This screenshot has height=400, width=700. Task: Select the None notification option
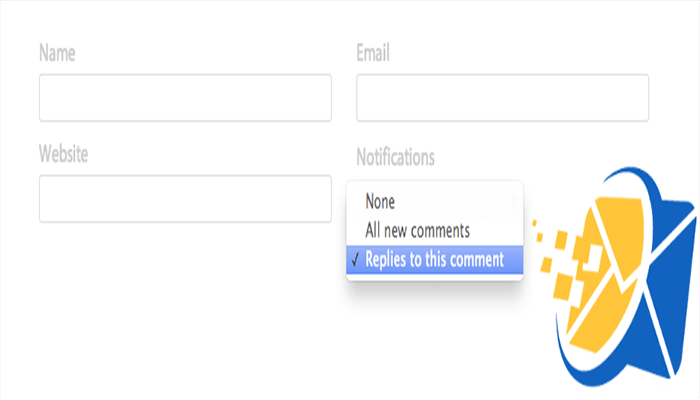pyautogui.click(x=380, y=200)
